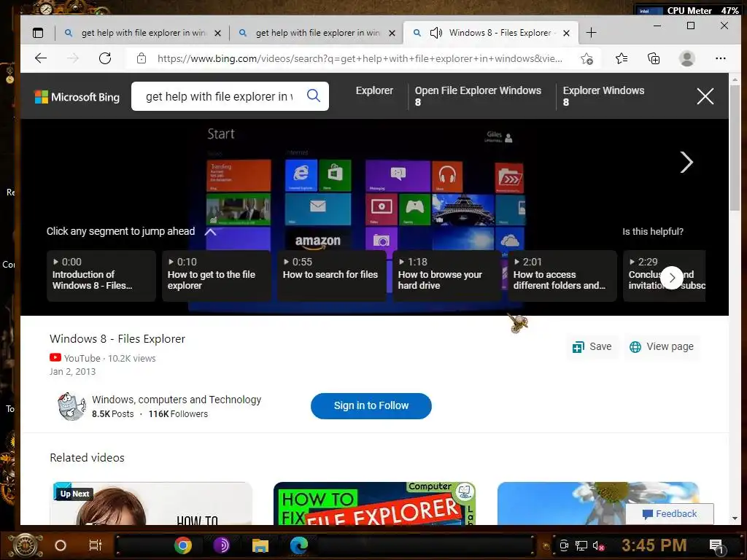Image resolution: width=747 pixels, height=560 pixels.
Task: Reload the page with the refresh icon
Action: pos(105,58)
